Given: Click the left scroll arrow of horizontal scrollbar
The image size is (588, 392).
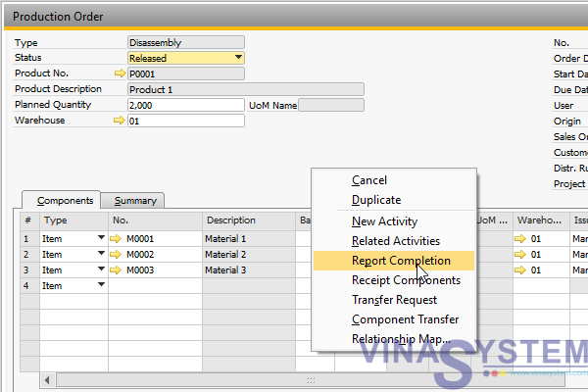Looking at the screenshot, I should (47, 380).
